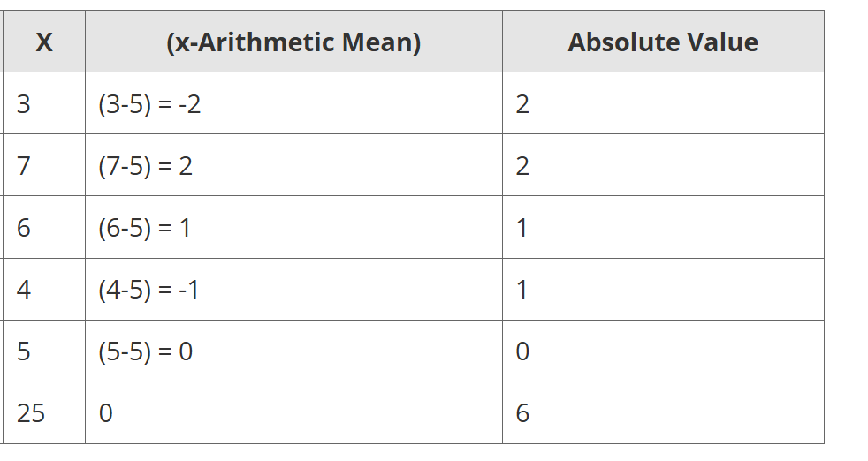Select the absolute value in the (4-5) row
This screenshot has width=868, height=461.
click(x=522, y=290)
